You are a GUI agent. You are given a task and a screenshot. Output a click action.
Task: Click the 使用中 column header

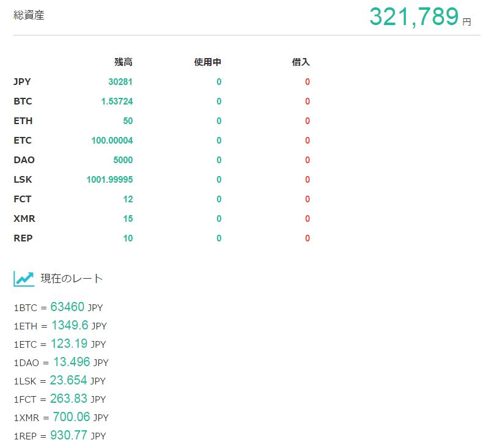point(207,62)
